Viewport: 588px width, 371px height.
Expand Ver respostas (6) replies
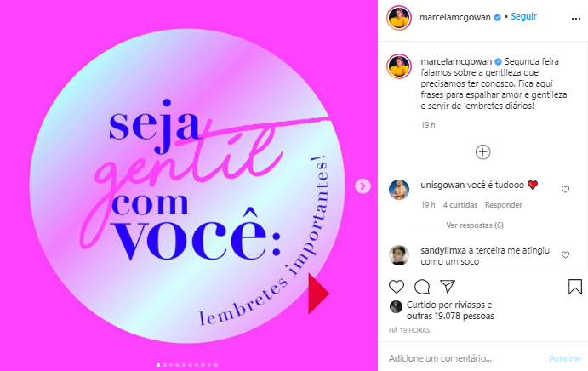coord(475,225)
